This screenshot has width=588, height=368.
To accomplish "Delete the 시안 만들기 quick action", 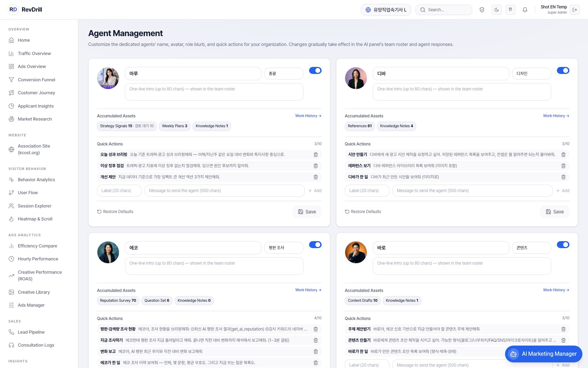I will pos(563,155).
